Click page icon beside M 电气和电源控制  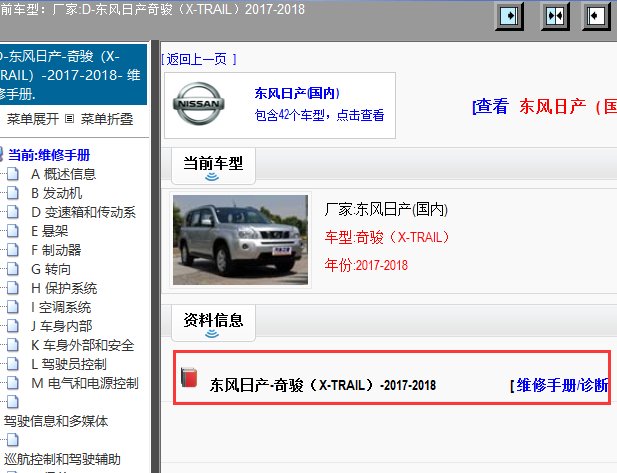coord(13,382)
